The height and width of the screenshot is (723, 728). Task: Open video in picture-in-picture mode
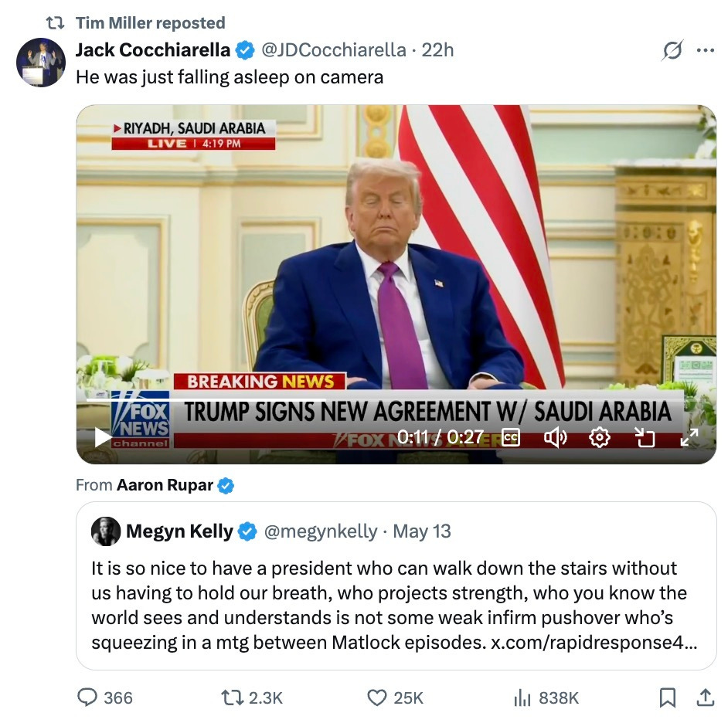click(x=645, y=437)
